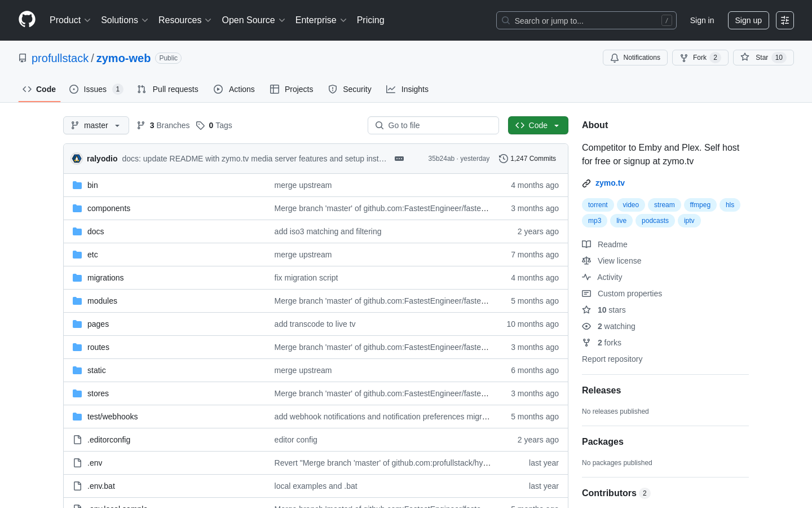The width and height of the screenshot is (812, 508).
Task: Click the bin folder icon
Action: click(x=77, y=185)
